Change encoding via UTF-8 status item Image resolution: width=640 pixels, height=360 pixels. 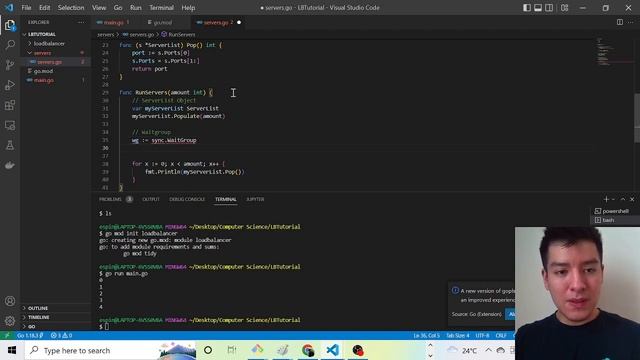point(482,336)
